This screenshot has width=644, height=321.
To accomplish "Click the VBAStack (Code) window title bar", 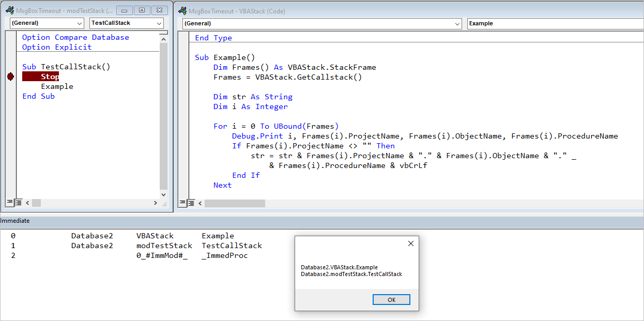I will pos(408,11).
